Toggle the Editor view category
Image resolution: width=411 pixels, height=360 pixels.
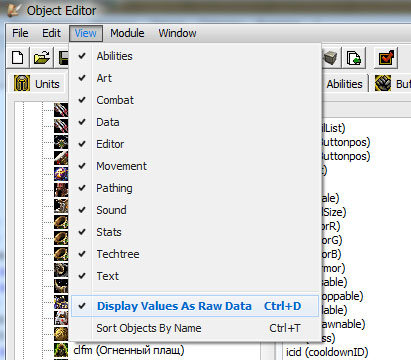click(x=195, y=144)
